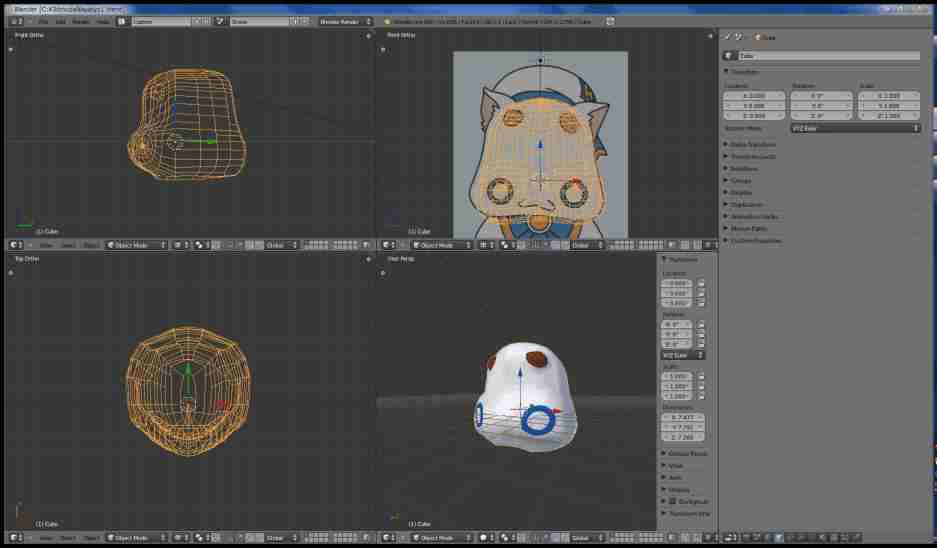Toggle Scale X lock in viewport Transform sidebar
The image size is (937, 548).
[x=701, y=376]
